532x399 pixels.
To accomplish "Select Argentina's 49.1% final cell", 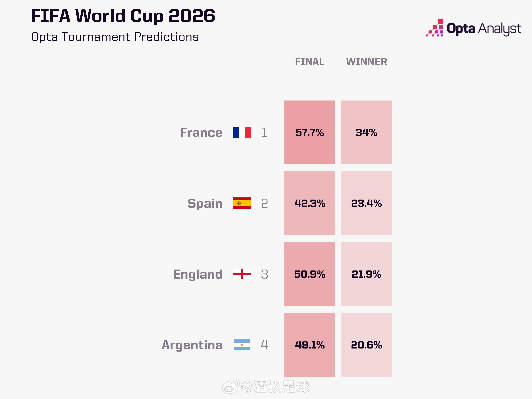I will pyautogui.click(x=310, y=345).
